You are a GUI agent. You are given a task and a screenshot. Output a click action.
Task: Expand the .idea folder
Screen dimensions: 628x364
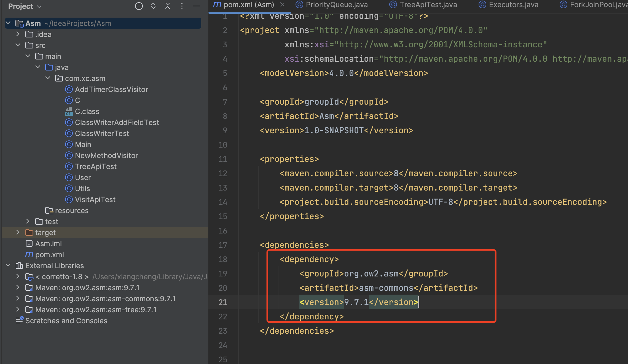(x=18, y=34)
